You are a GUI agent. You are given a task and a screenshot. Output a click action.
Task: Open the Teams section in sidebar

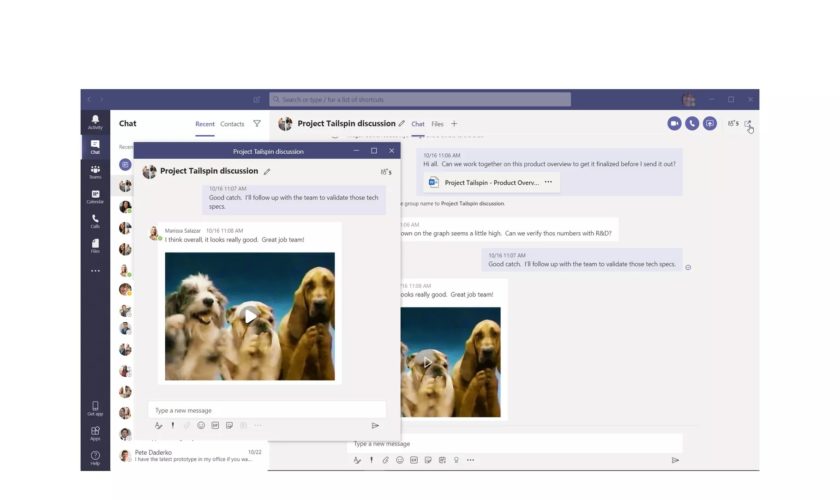tap(95, 171)
